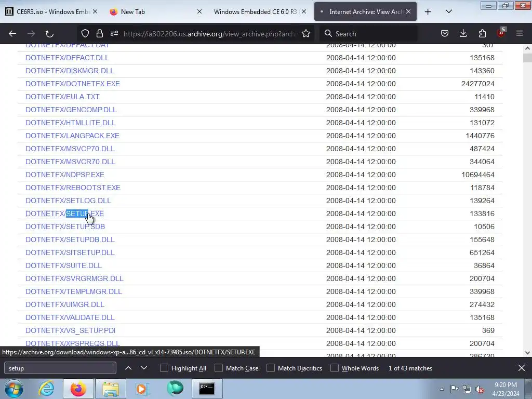Close the find bar
The width and height of the screenshot is (532, 399).
522,368
